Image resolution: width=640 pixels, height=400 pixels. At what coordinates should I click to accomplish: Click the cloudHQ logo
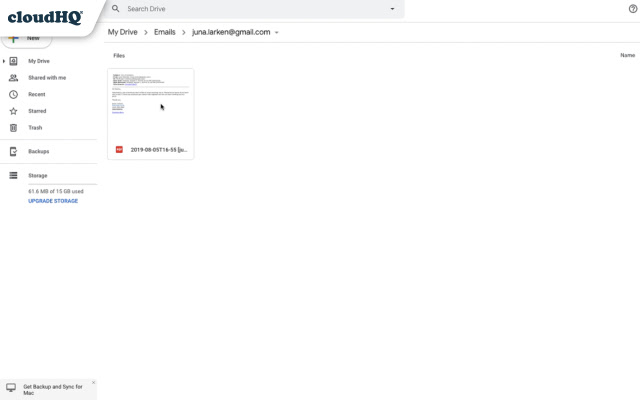pyautogui.click(x=45, y=17)
